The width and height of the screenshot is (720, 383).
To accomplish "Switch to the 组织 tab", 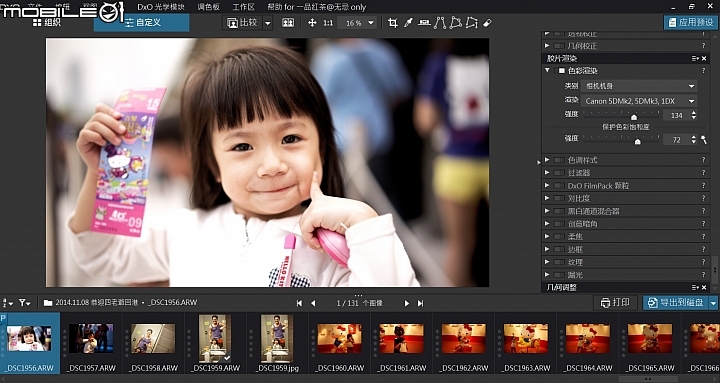I will point(47,23).
